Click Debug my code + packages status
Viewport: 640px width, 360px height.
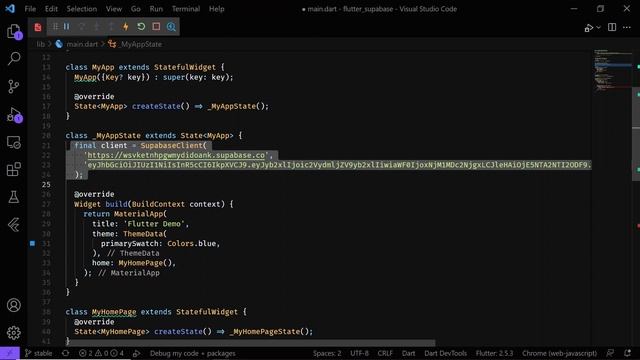pos(192,353)
